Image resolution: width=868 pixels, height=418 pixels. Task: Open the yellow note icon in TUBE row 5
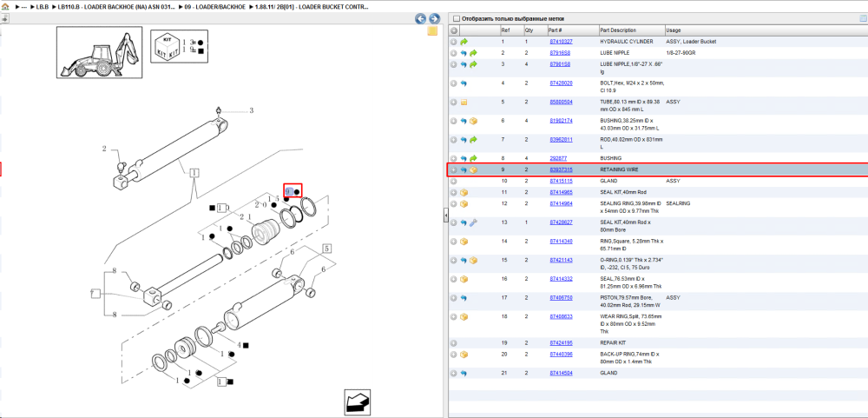tap(464, 102)
